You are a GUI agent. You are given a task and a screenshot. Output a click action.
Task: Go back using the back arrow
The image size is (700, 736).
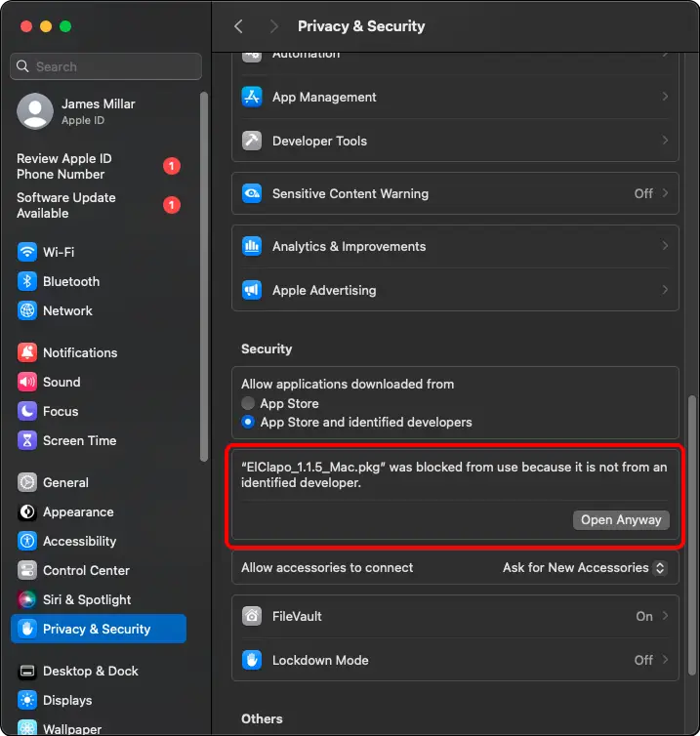[x=238, y=26]
